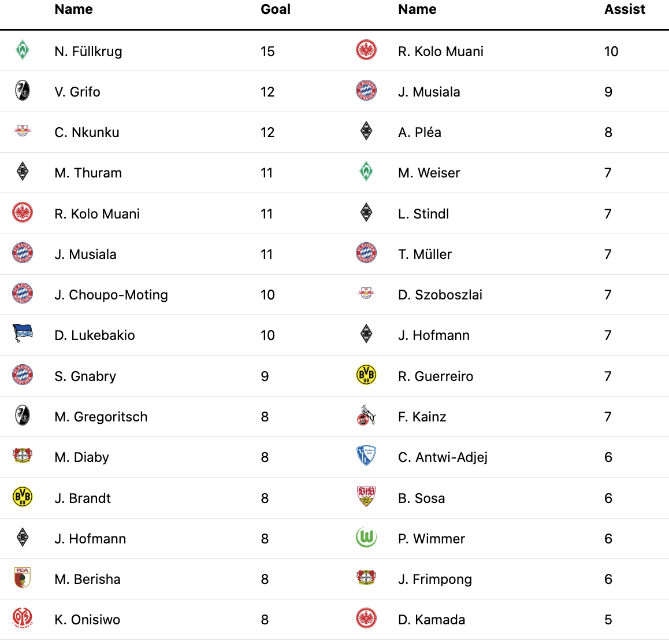
Task: Click Leverkusen crest next to J. Frimpong
Action: [366, 578]
